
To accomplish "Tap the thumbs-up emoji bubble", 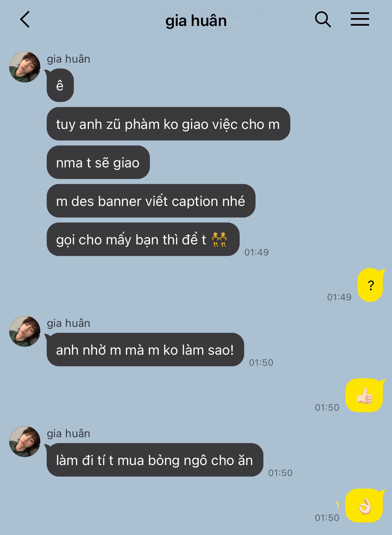I will (365, 395).
